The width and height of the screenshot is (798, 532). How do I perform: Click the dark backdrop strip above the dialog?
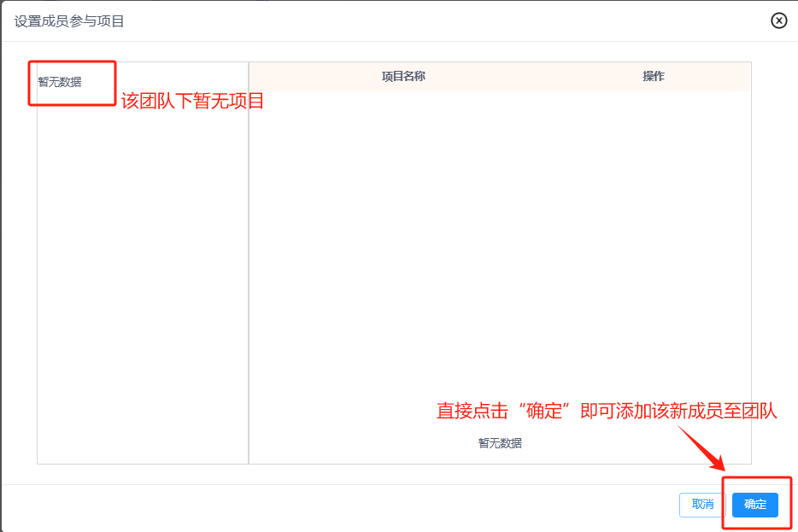tap(399, 1)
